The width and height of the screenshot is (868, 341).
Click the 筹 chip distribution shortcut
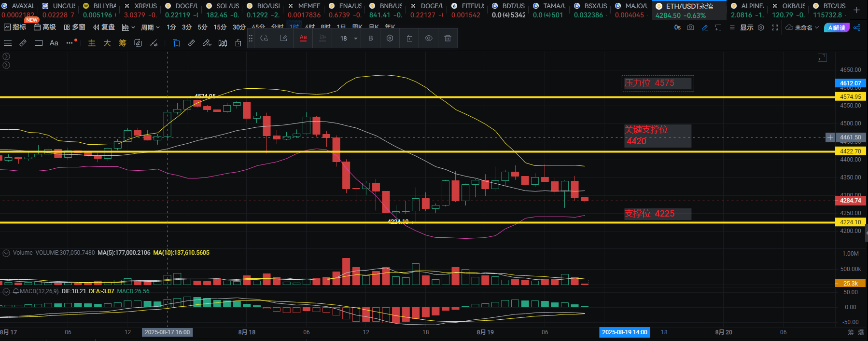coord(123,43)
